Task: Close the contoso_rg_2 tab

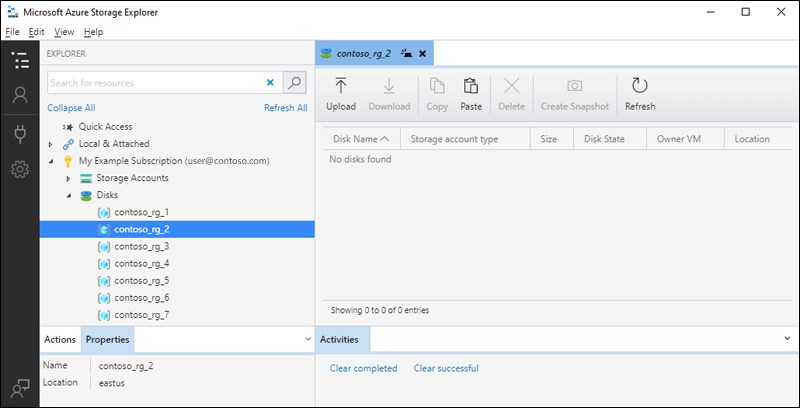Action: point(422,54)
